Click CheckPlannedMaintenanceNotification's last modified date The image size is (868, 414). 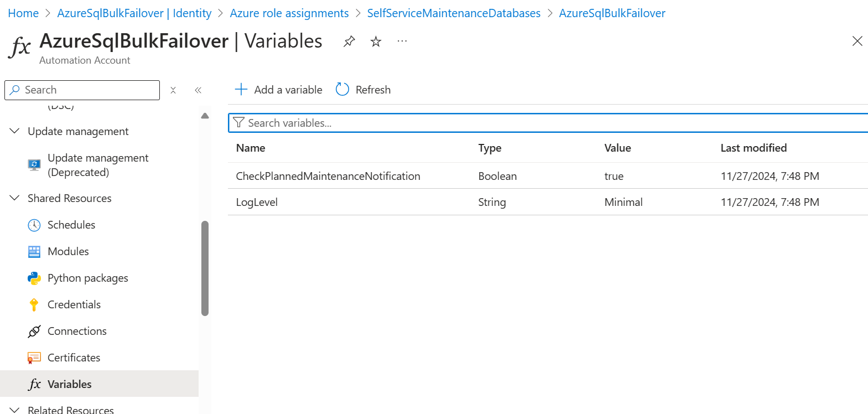770,176
